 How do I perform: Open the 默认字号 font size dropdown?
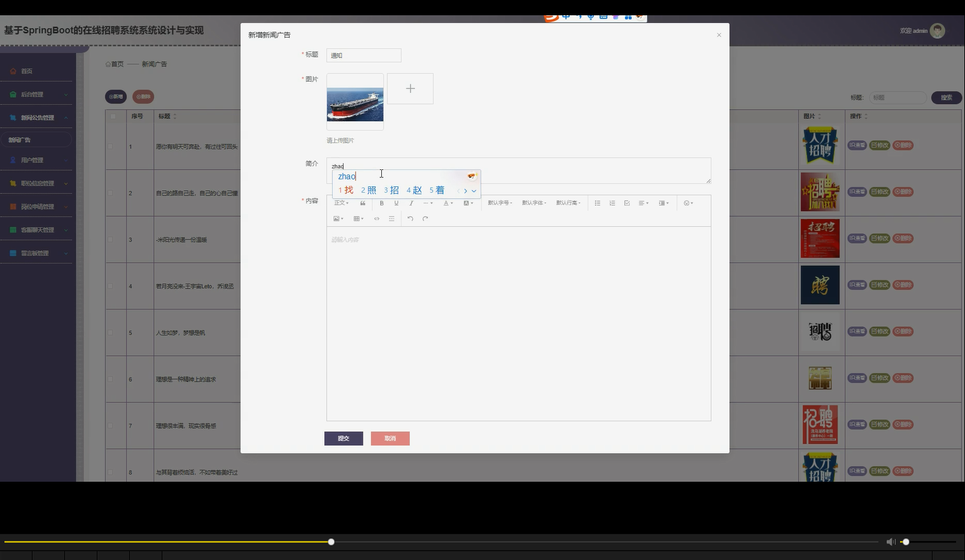[x=500, y=203]
